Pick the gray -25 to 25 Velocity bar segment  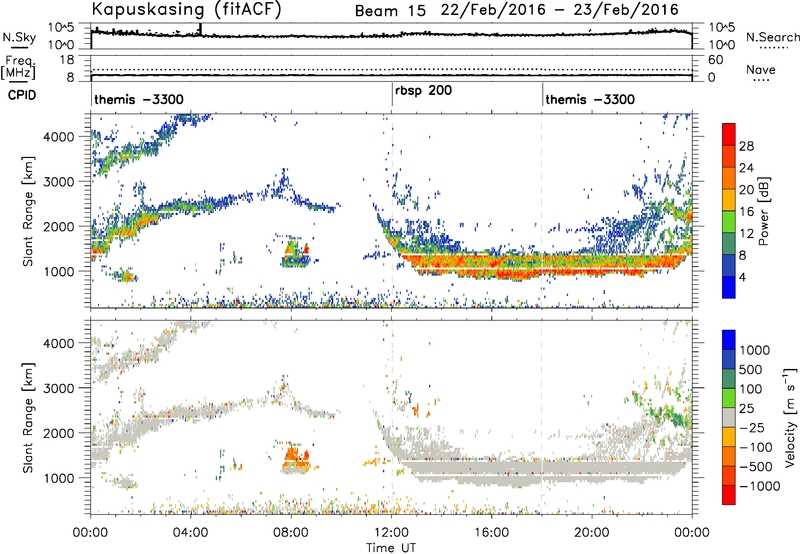tap(729, 417)
